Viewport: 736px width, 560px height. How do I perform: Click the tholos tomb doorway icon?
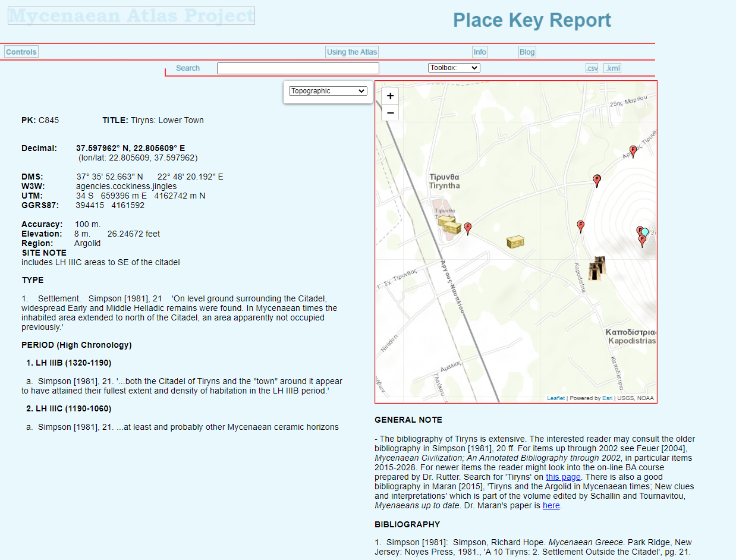596,269
